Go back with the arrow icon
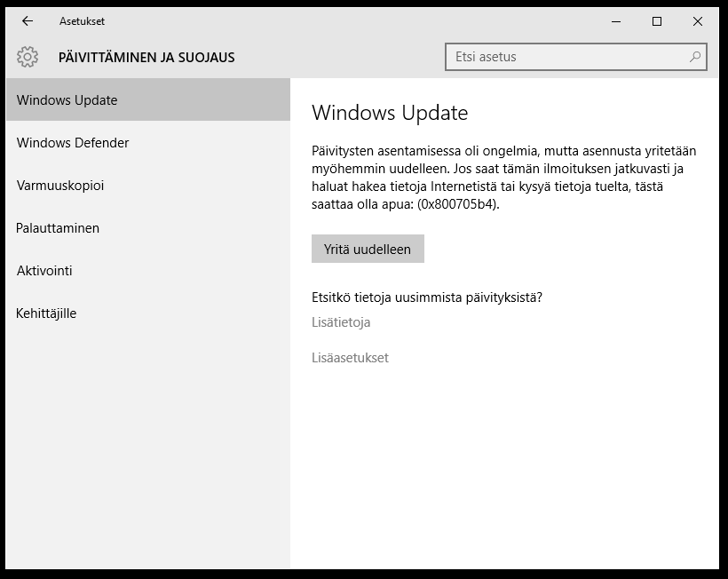This screenshot has height=579, width=728. tap(28, 21)
